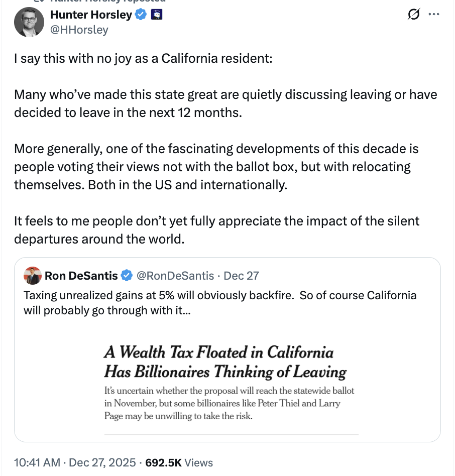Open the three-dot More options menu
The width and height of the screenshot is (455, 476).
coord(433,15)
